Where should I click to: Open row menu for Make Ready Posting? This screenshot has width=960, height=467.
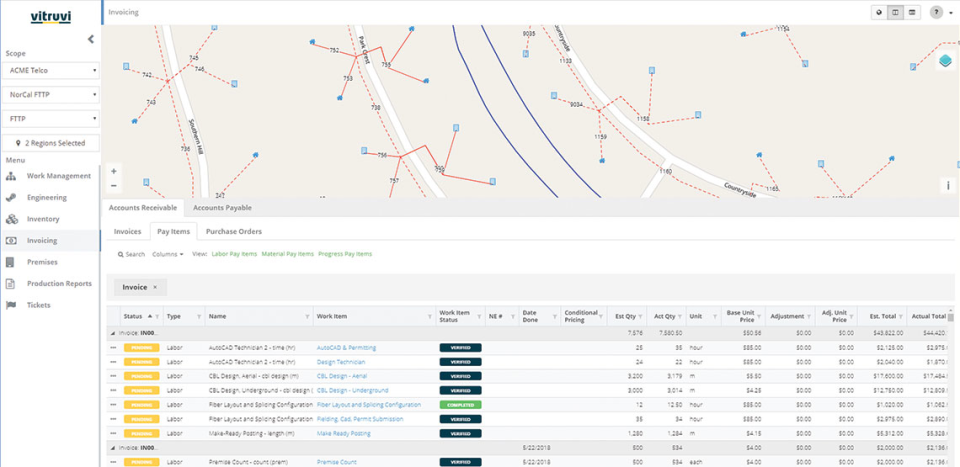click(113, 433)
